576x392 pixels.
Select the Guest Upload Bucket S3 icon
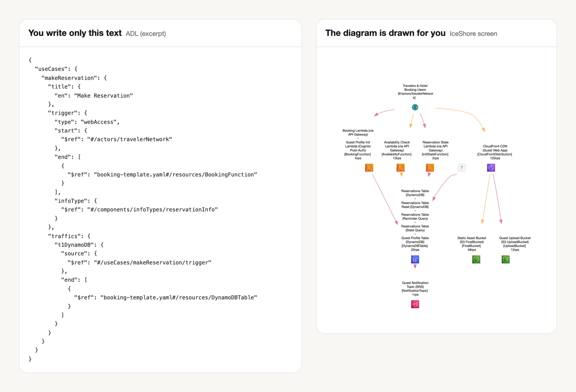[505, 260]
